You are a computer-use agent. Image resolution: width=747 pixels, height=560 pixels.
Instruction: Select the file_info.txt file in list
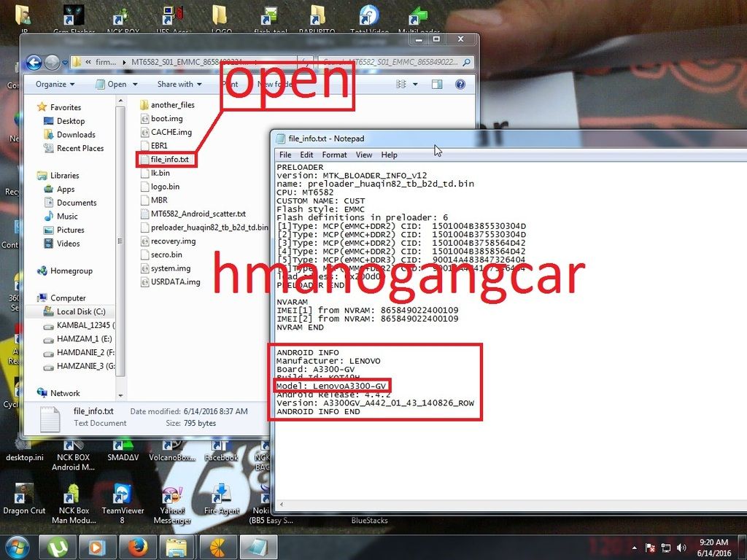point(169,159)
